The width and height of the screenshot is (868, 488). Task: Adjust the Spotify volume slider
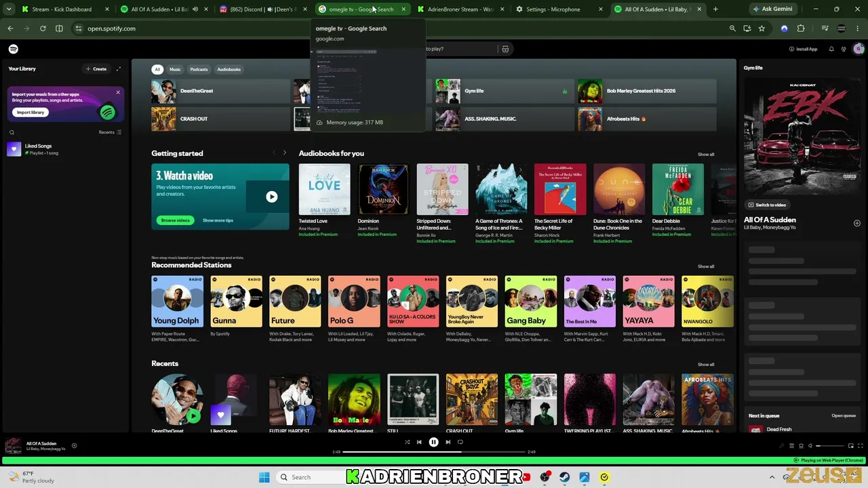830,446
